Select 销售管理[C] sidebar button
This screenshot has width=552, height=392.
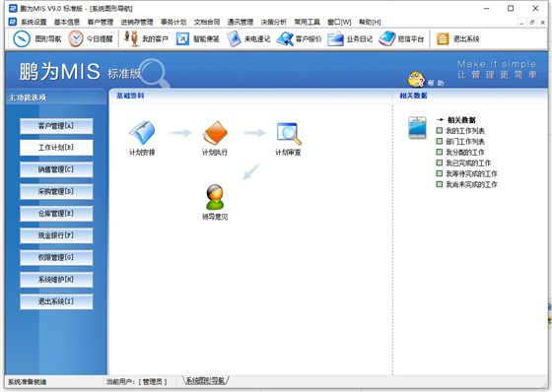click(x=56, y=169)
